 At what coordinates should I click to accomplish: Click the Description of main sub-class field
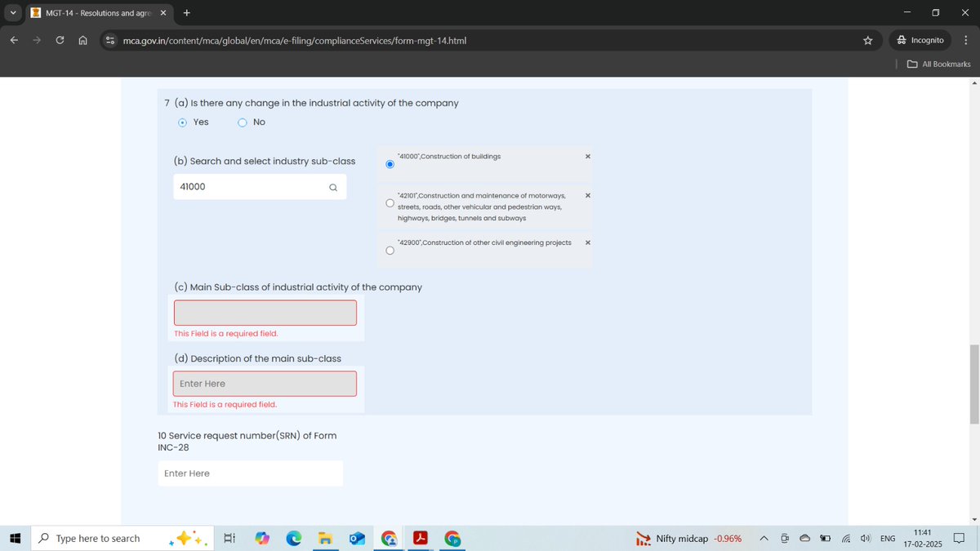[x=265, y=384]
